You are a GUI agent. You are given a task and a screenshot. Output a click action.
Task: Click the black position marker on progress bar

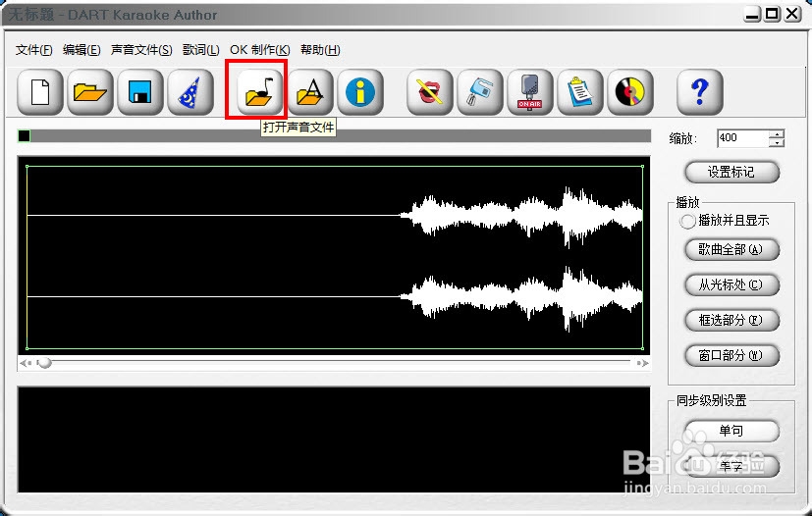pyautogui.click(x=24, y=136)
